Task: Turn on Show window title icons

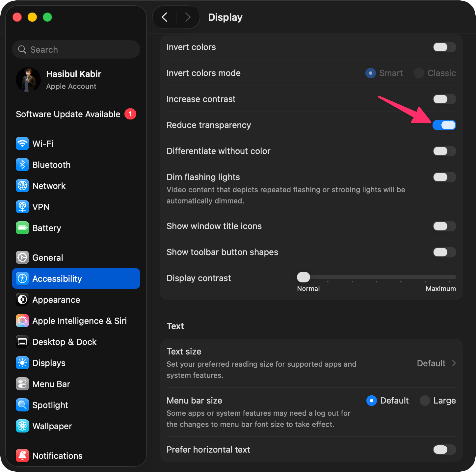Action: click(x=444, y=226)
